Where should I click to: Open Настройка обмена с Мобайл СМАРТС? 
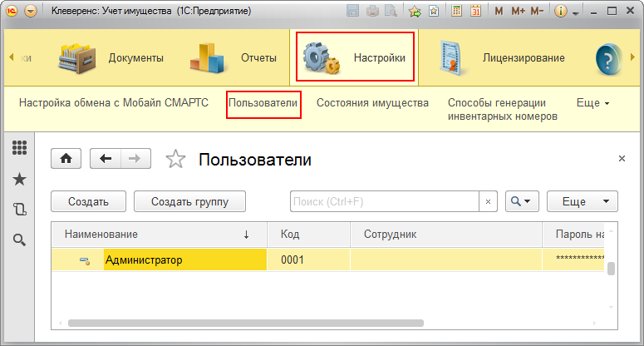point(114,103)
